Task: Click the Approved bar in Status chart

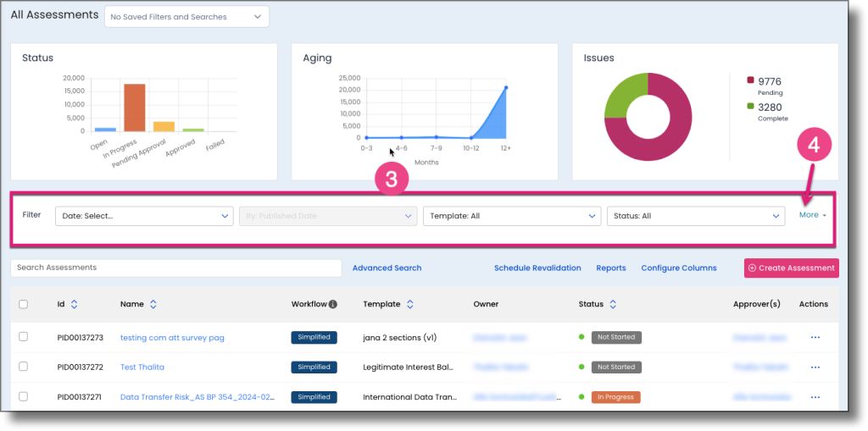Action: pos(193,130)
